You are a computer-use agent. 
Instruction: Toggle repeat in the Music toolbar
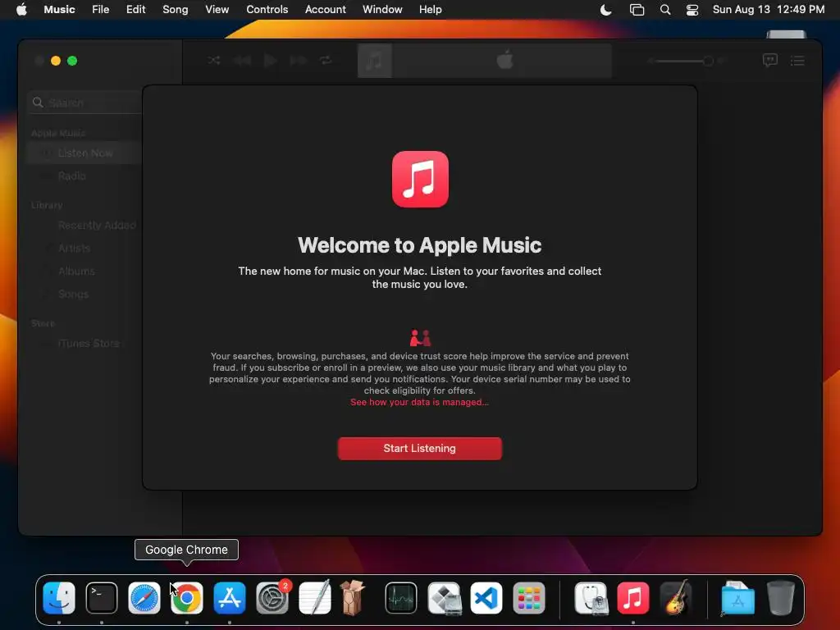point(326,60)
